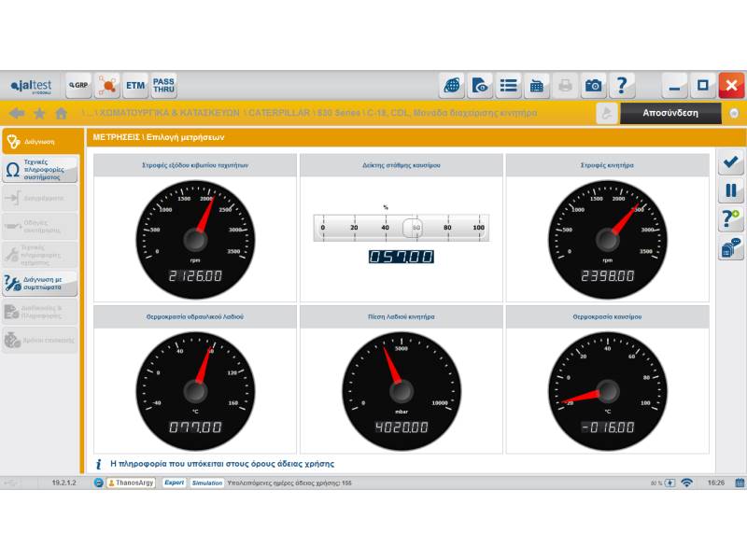The image size is (747, 560).
Task: Open Διάγνωση με συμπτώματα
Action: [40, 283]
